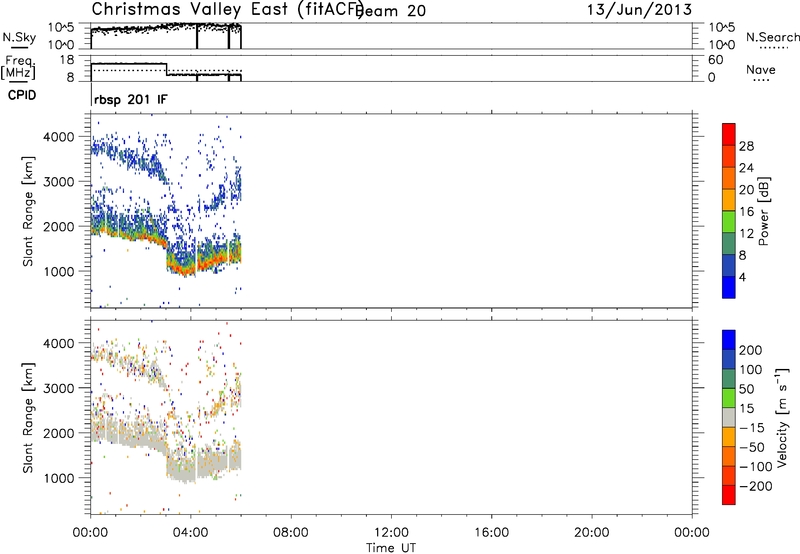Viewport: 800px width, 554px height.
Task: Click the 12:00 time axis label
Action: (x=391, y=533)
